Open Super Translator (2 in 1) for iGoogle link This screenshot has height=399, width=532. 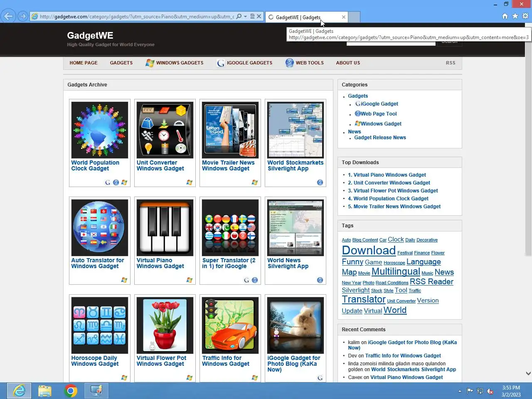pos(229,263)
